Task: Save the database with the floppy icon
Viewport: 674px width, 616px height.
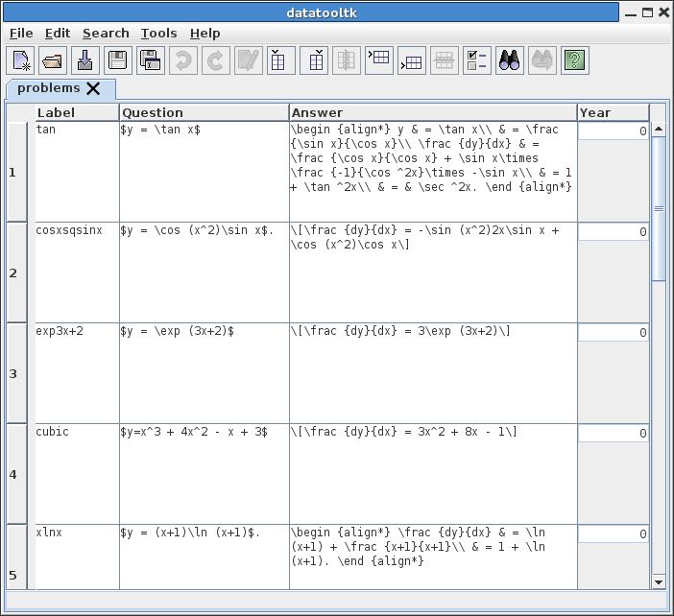Action: coord(119,60)
